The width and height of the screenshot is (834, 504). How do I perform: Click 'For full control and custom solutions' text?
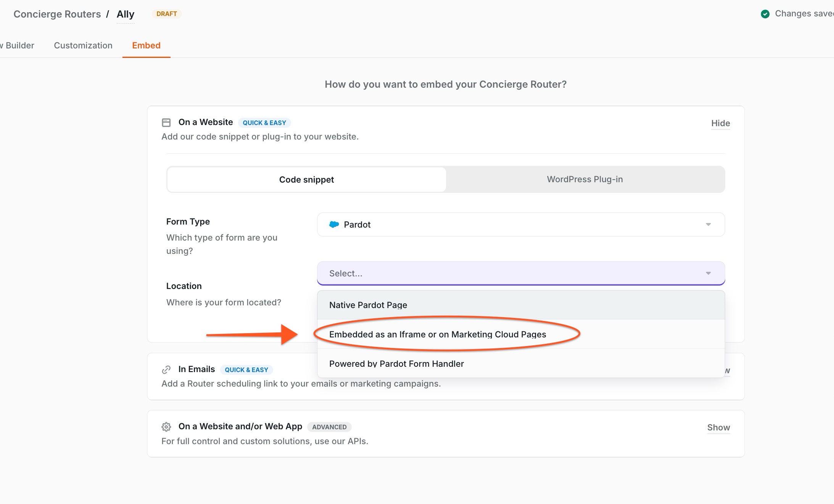265,441
